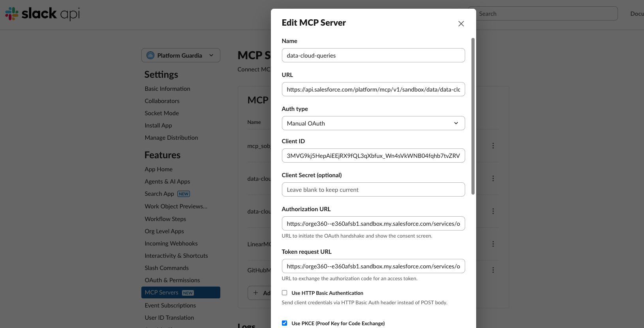
Task: Go to Manage Distribution
Action: pyautogui.click(x=171, y=138)
